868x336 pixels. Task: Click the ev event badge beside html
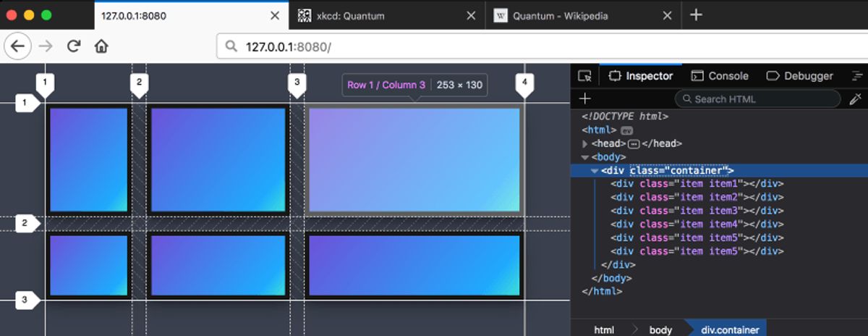tap(627, 130)
